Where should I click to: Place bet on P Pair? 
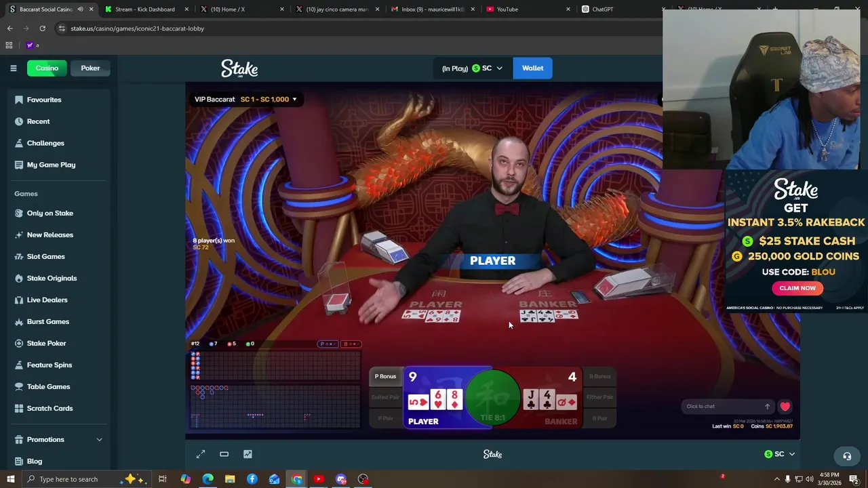pyautogui.click(x=385, y=418)
